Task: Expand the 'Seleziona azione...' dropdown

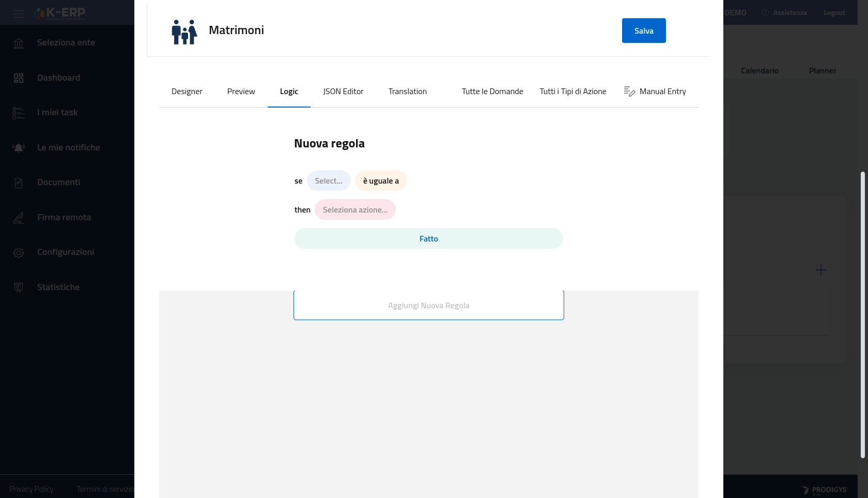Action: (x=355, y=210)
